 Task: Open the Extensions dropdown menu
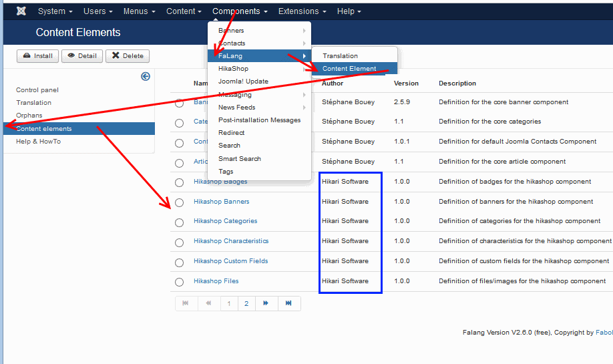[x=302, y=11]
